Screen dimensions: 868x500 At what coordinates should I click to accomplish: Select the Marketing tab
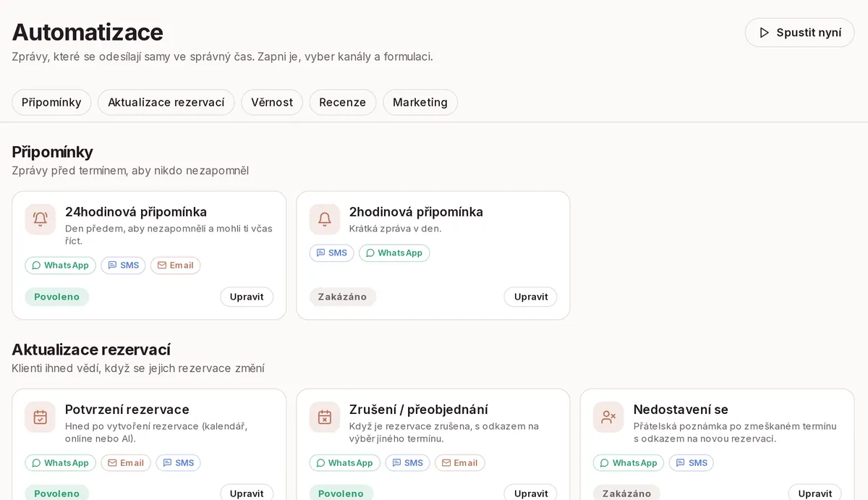pos(420,102)
